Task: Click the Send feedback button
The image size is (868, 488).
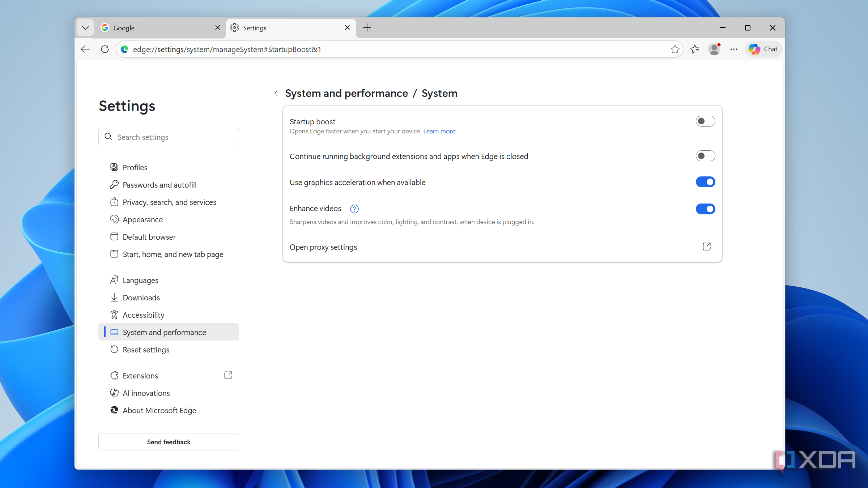Action: point(169,442)
